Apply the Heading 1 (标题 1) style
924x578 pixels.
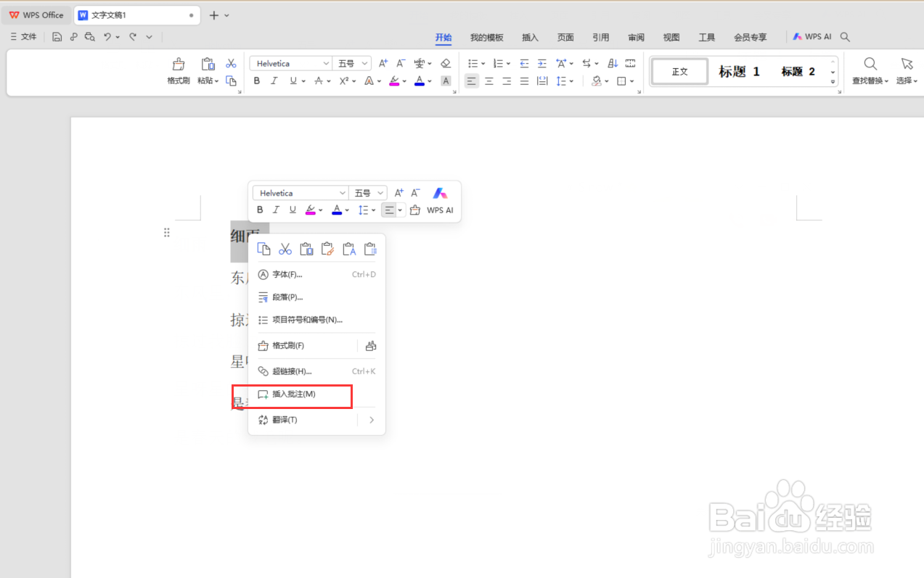point(739,71)
